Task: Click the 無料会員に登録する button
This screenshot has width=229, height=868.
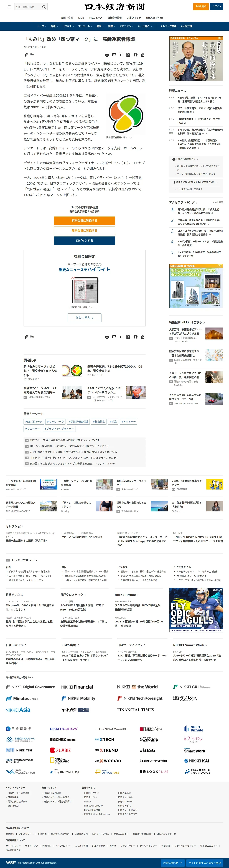Action: (84, 230)
